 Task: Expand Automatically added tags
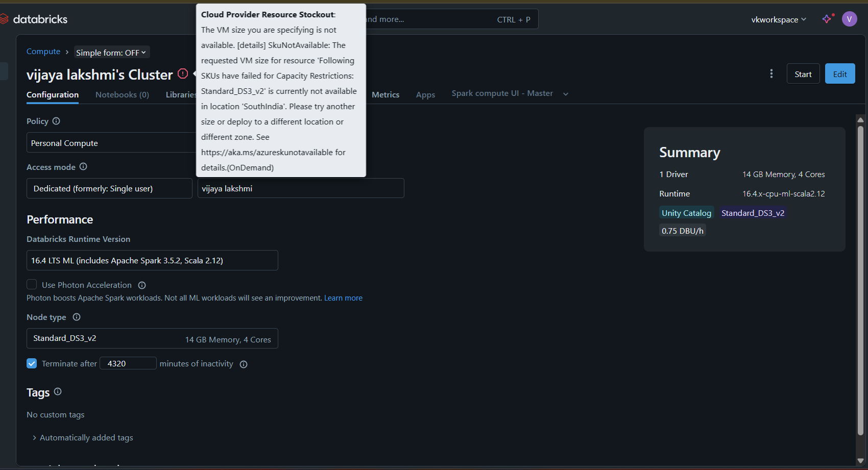83,438
